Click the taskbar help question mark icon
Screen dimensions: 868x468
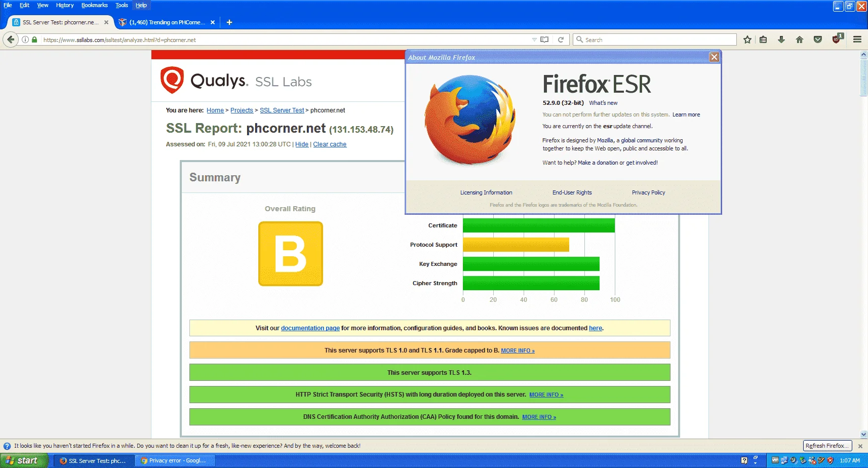(744, 460)
